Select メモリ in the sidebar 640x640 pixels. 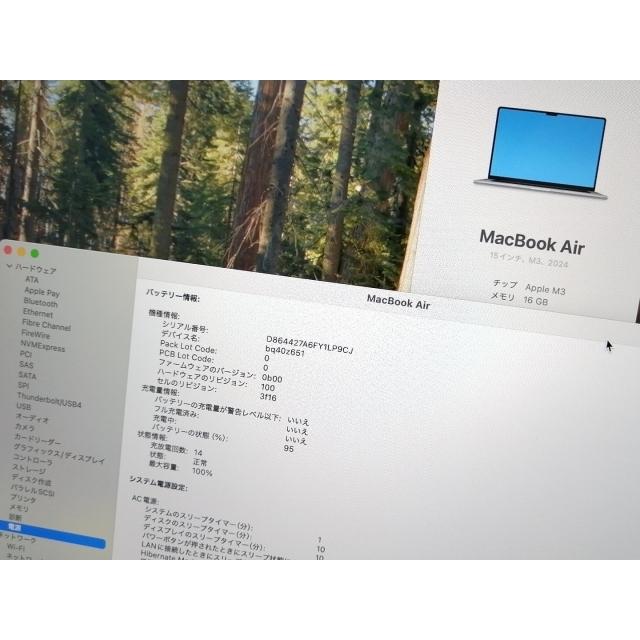pyautogui.click(x=19, y=508)
